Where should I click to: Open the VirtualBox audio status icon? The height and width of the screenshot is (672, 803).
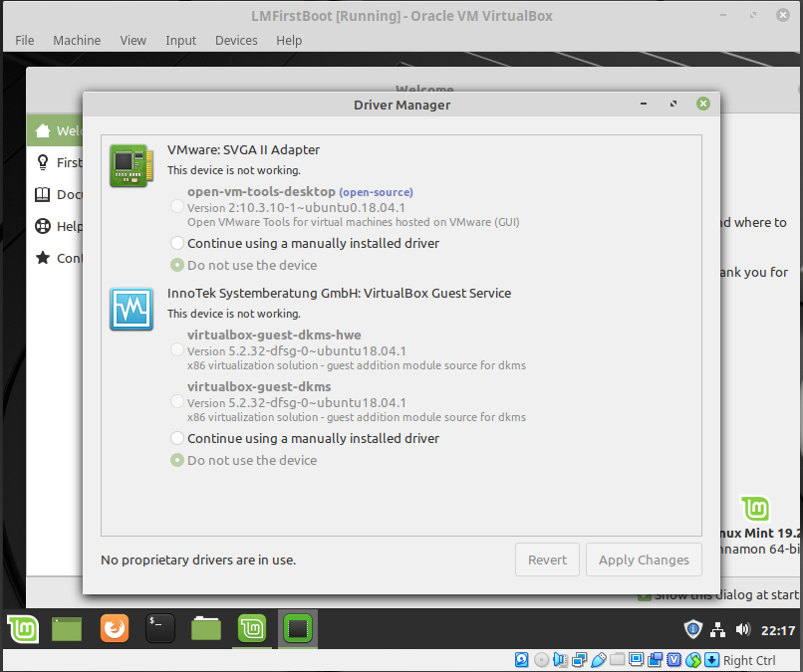(560, 660)
